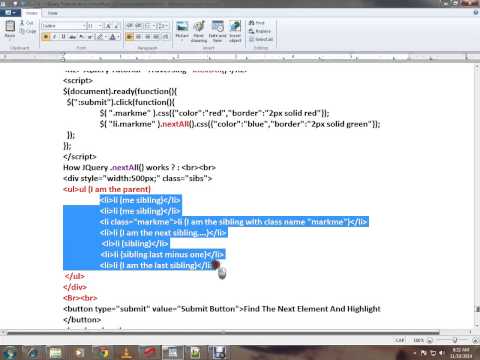Toggle Strikethrough formatting
Viewport: 480px width, 360px height.
72,37
